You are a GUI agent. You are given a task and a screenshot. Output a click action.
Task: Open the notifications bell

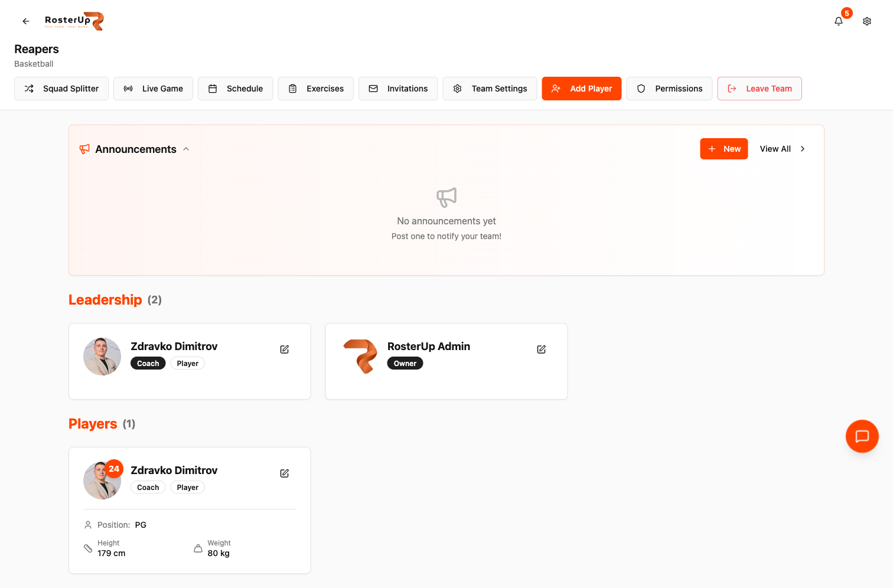point(839,21)
